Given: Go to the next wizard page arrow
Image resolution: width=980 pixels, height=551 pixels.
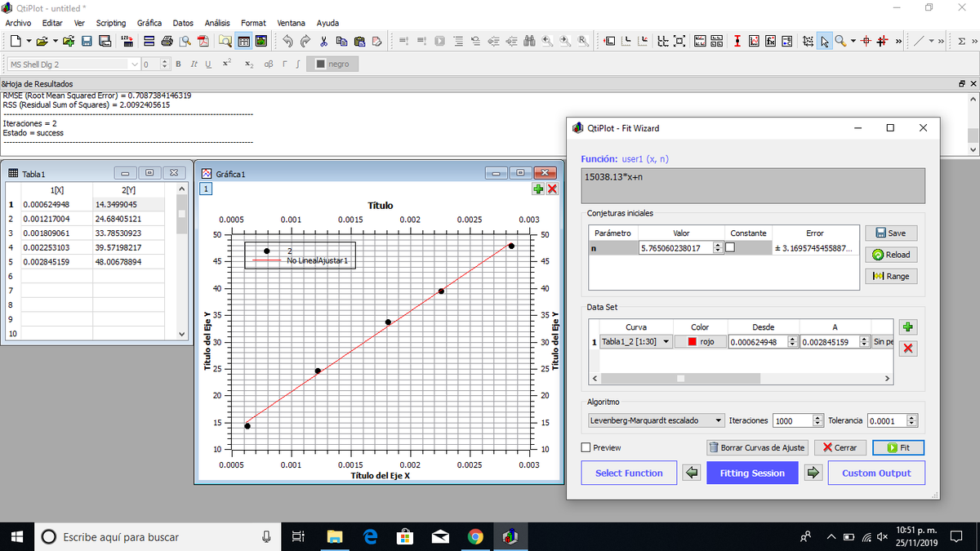Looking at the screenshot, I should tap(813, 473).
